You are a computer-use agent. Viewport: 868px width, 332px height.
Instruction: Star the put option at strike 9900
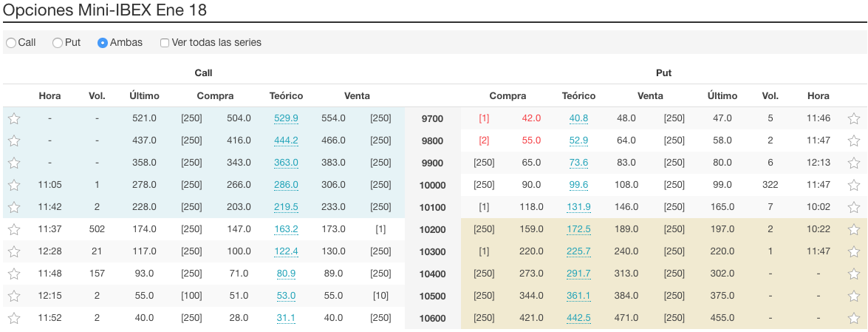point(854,163)
